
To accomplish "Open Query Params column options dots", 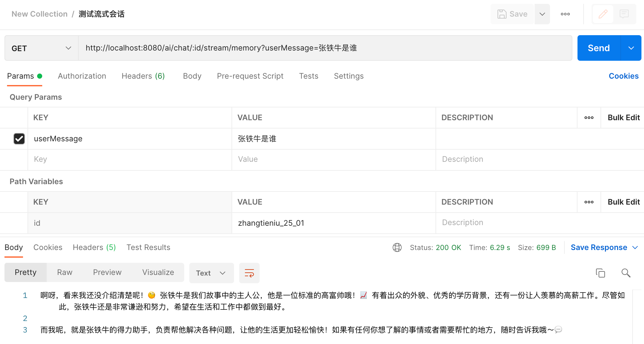I will (589, 118).
